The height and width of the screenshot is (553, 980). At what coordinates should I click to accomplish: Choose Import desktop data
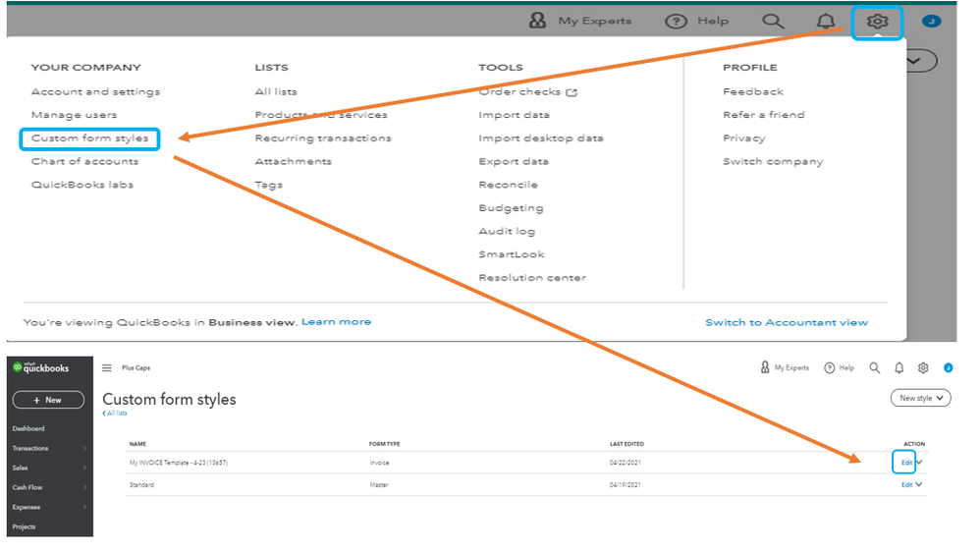[x=541, y=138]
